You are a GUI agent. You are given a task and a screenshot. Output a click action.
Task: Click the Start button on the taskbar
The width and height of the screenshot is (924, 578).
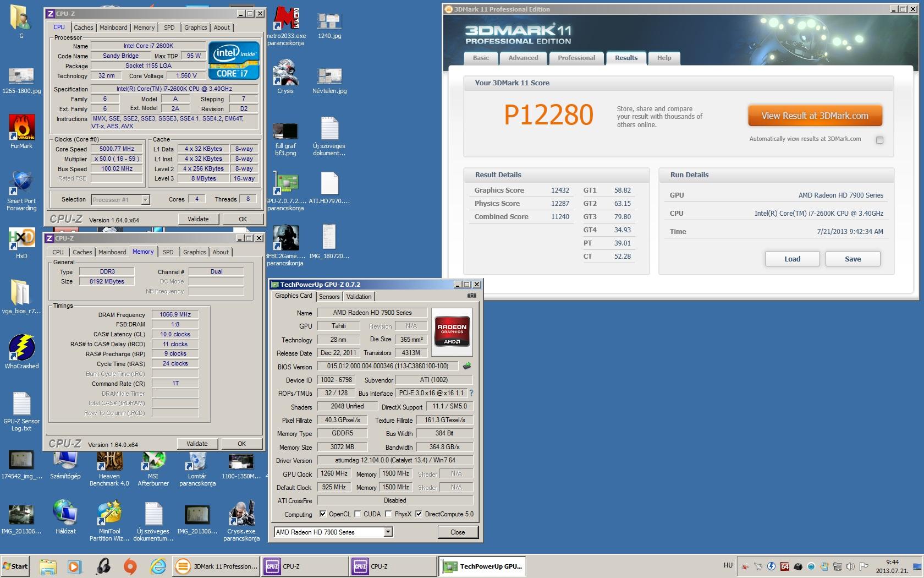point(15,566)
